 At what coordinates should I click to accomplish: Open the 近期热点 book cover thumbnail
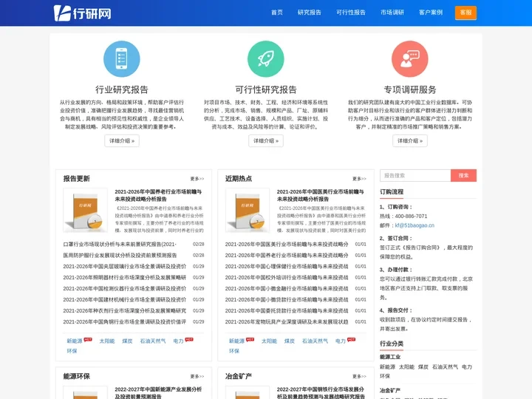(248, 211)
